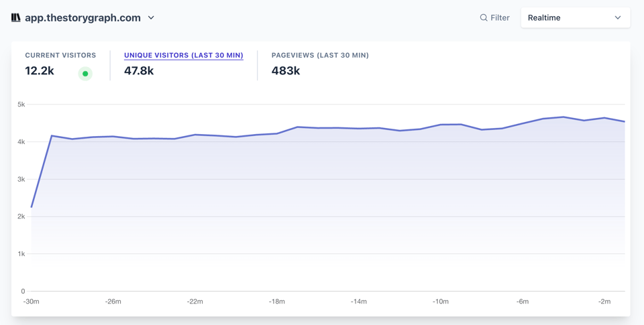
Task: Click the -18m label on time axis
Action: [277, 302]
